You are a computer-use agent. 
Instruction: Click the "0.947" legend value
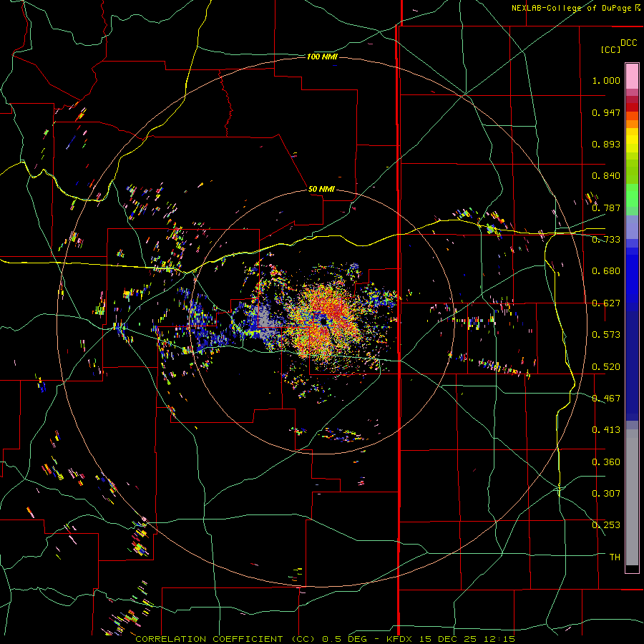(606, 112)
